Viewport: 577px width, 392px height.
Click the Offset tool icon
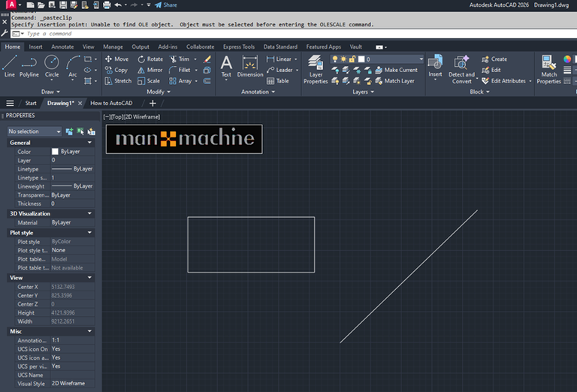pyautogui.click(x=207, y=81)
